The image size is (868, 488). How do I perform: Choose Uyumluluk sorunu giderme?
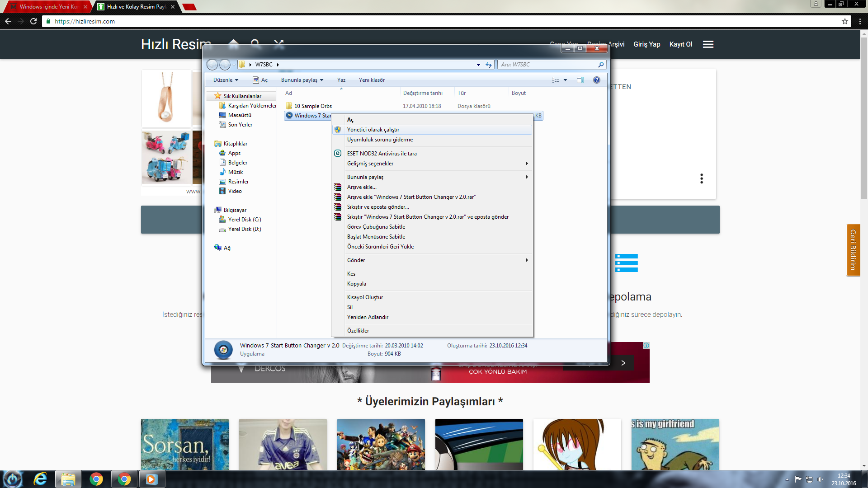[x=432, y=140]
